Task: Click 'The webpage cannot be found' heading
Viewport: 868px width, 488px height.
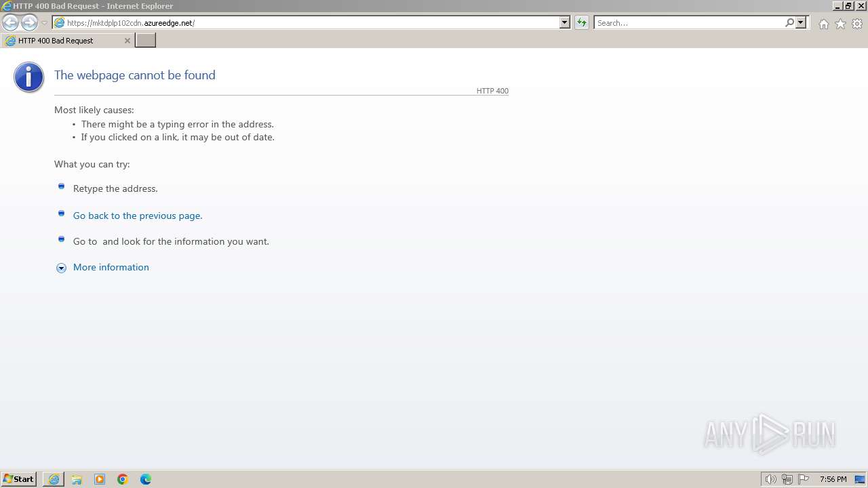Action: 135,75
